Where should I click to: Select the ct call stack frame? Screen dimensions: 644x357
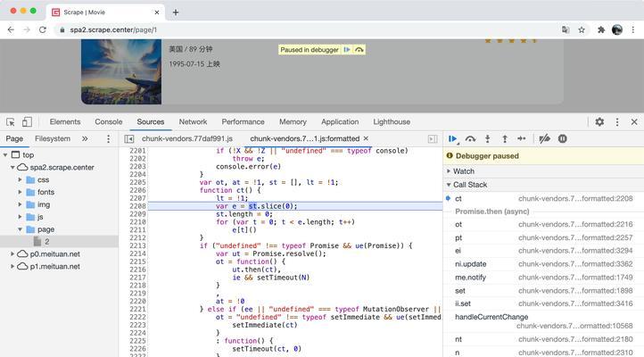544,199
